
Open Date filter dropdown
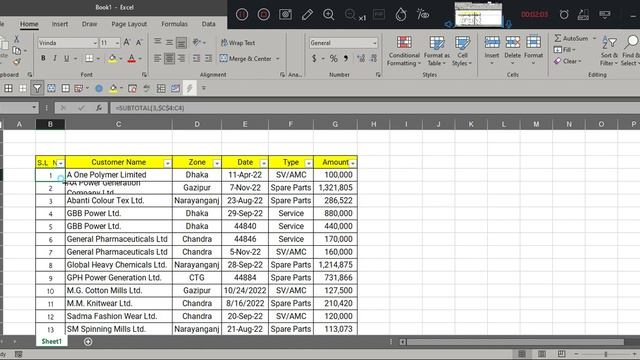click(264, 163)
